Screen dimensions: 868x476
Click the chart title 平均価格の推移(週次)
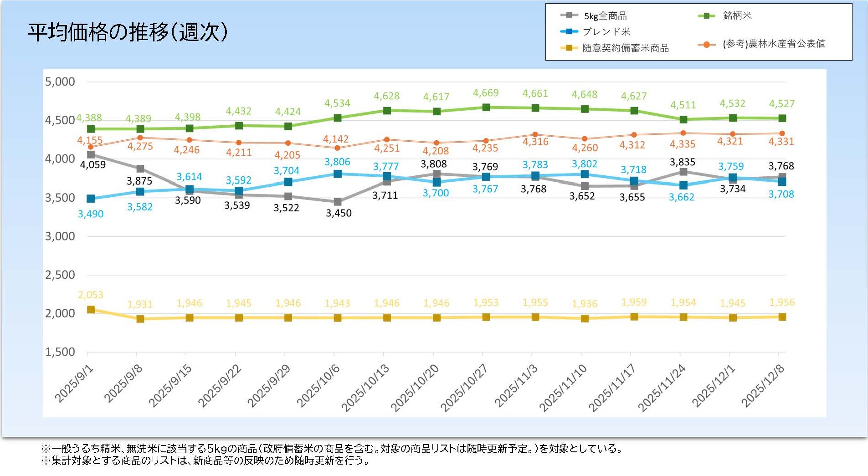[x=128, y=32]
